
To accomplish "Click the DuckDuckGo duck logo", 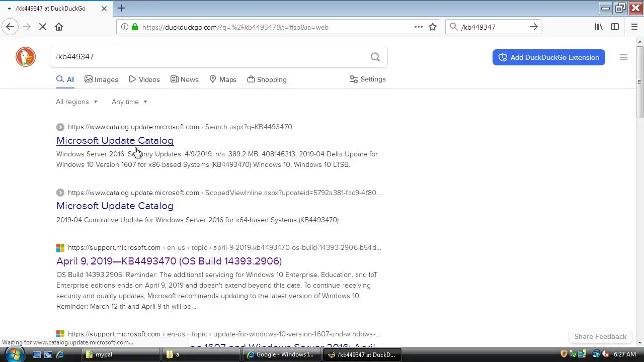I will 26,57.
